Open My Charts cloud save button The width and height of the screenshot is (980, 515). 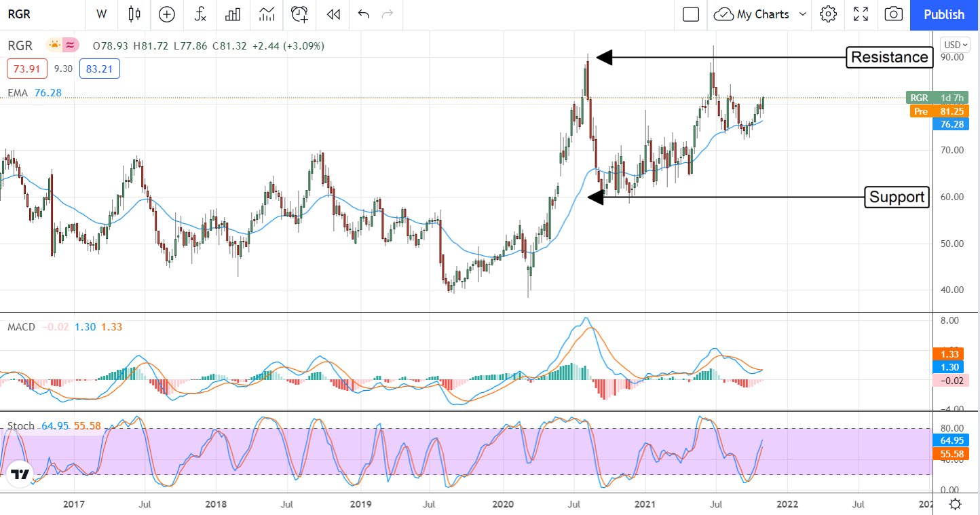[752, 14]
